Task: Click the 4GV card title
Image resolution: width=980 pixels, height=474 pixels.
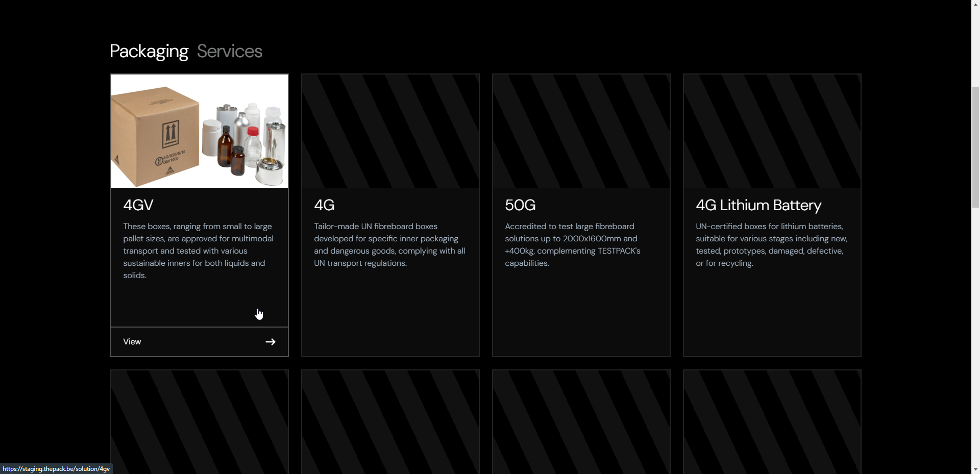Action: 138,205
